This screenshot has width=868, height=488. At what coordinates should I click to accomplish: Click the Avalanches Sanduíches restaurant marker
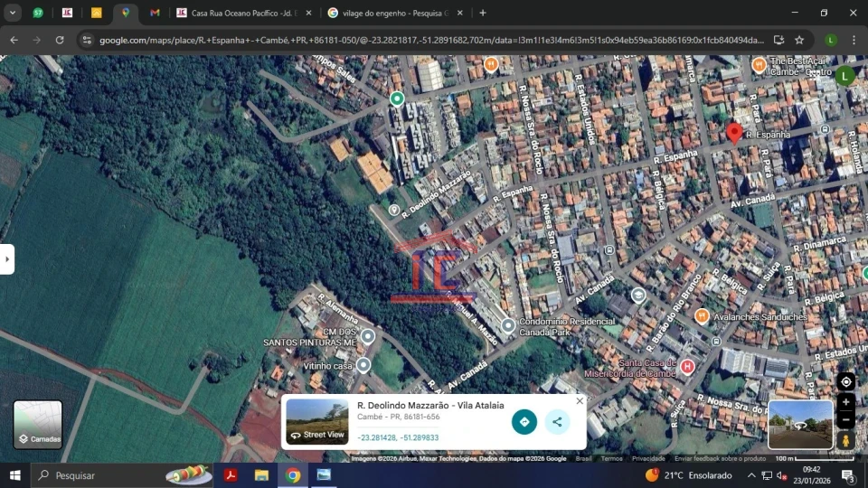[702, 315]
